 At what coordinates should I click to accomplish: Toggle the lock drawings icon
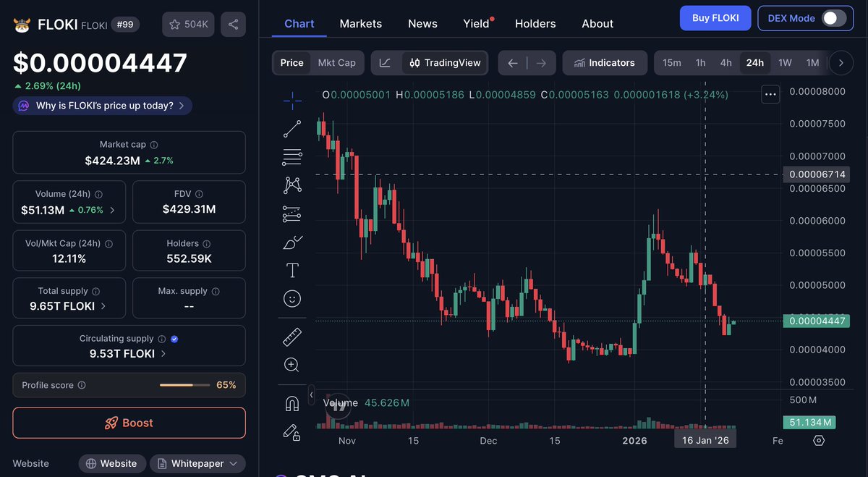[x=292, y=432]
